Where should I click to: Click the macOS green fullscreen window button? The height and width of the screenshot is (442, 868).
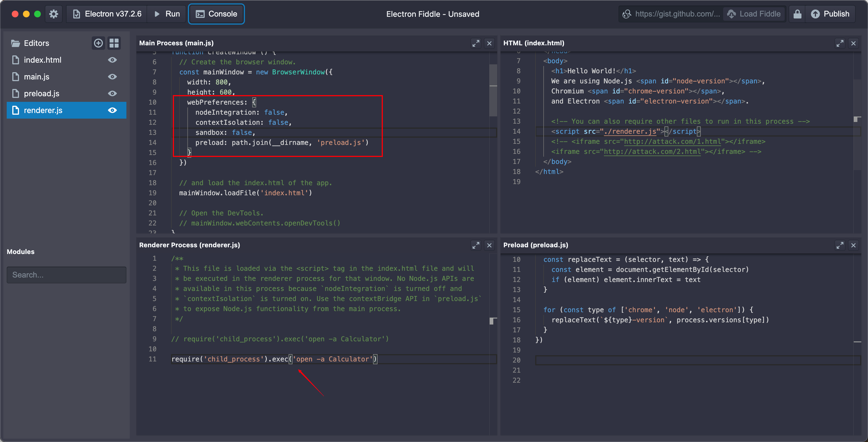tap(37, 14)
